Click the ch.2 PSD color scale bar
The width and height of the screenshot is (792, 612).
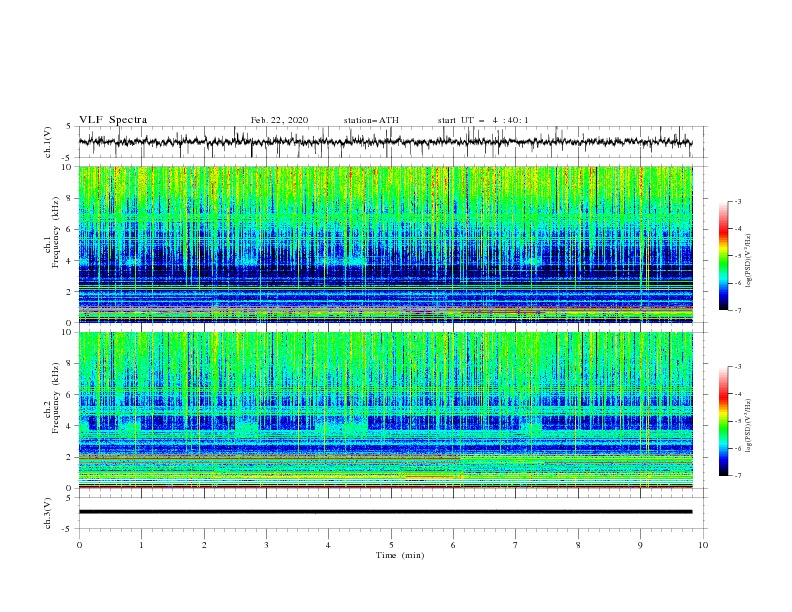723,421
